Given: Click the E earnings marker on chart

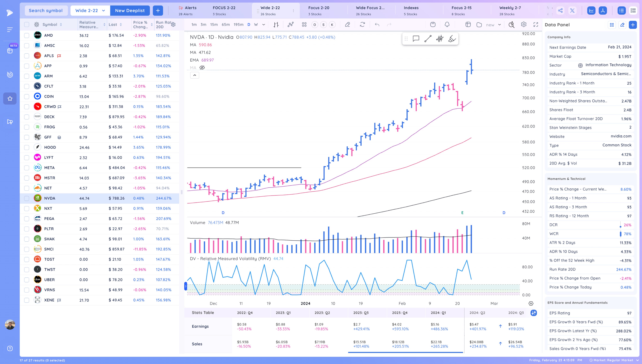Looking at the screenshot, I should point(462,213).
